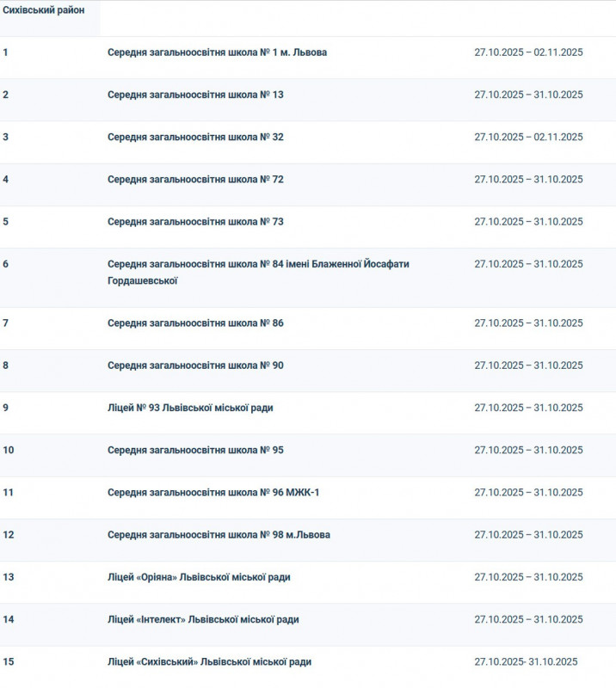Select Середня загальноосвітня школа № 95 entry

(195, 450)
